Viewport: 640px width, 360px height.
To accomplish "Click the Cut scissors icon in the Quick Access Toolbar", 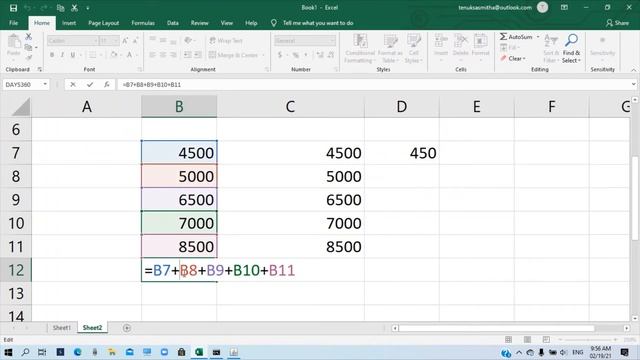I will tap(74, 8).
